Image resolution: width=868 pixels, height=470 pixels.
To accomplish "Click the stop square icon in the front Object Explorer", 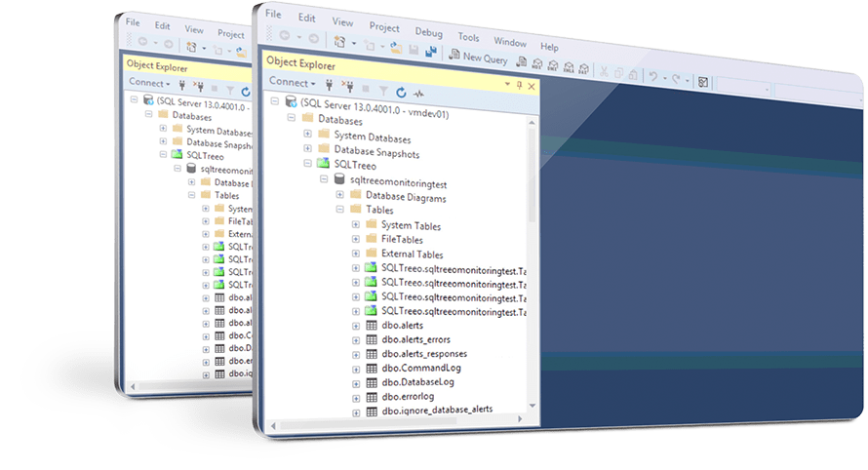I will coord(366,88).
